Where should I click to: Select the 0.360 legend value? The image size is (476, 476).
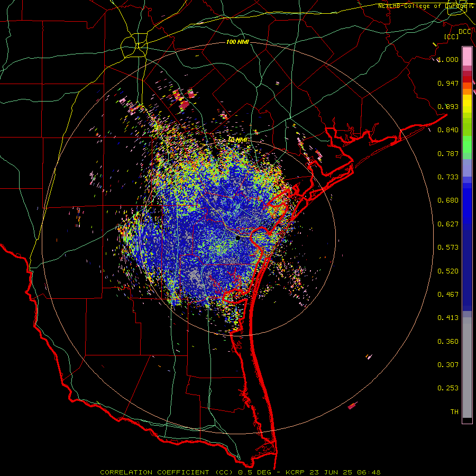448,342
